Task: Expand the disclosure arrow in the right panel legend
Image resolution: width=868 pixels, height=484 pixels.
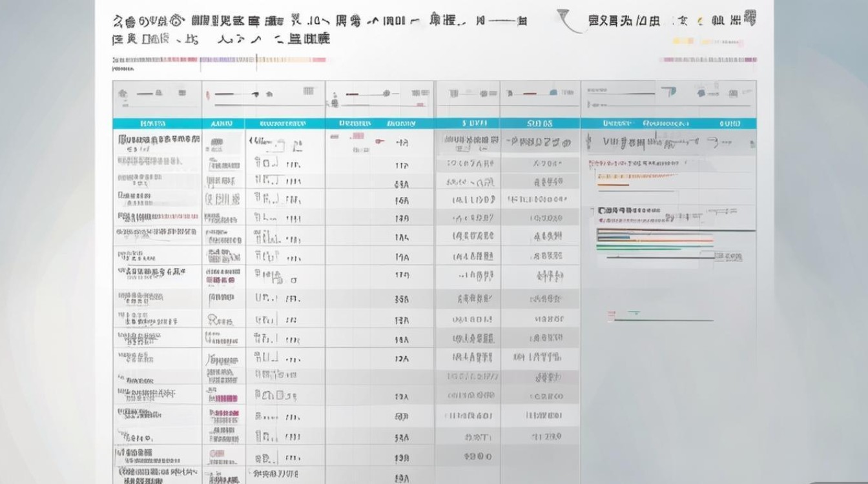Action: click(x=594, y=210)
